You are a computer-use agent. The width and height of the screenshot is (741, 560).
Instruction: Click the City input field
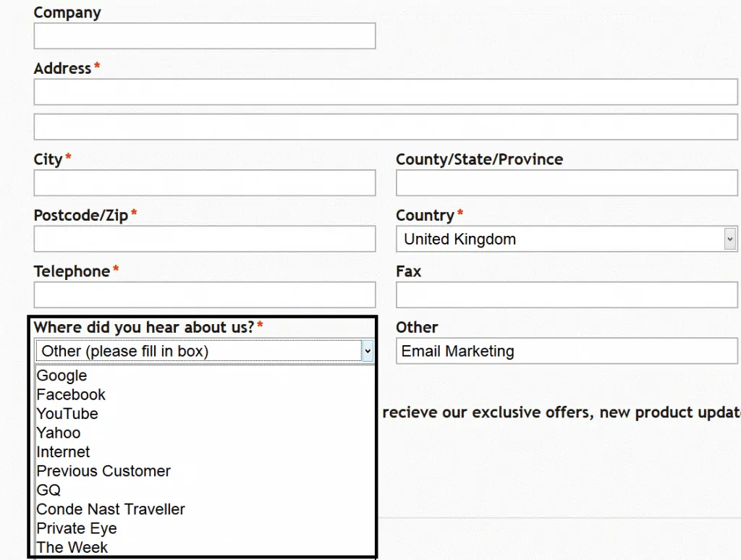pos(205,182)
